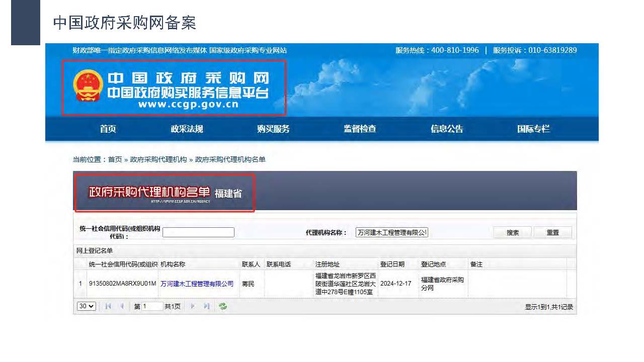Refresh the registration list with green icon
Screen dimensions: 644x362
pos(223,306)
